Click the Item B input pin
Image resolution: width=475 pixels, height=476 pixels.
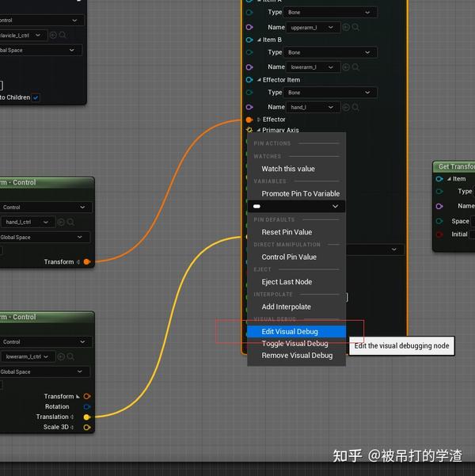[249, 40]
